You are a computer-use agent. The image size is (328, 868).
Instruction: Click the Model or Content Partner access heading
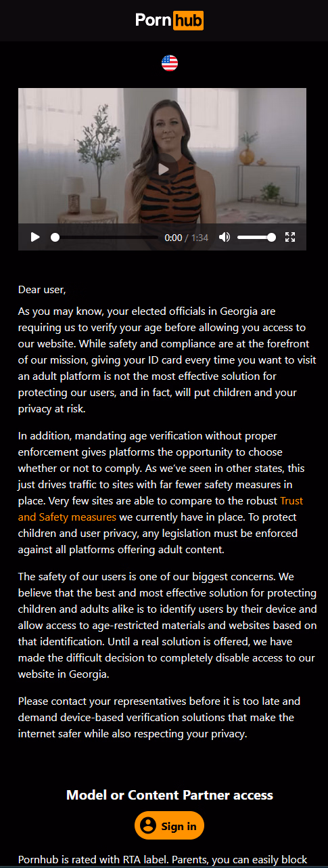[x=170, y=794]
